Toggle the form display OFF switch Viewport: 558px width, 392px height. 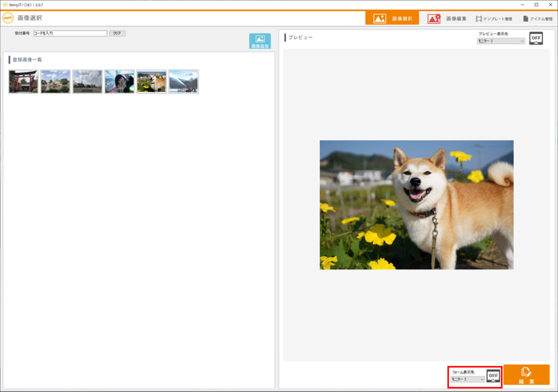pos(493,376)
